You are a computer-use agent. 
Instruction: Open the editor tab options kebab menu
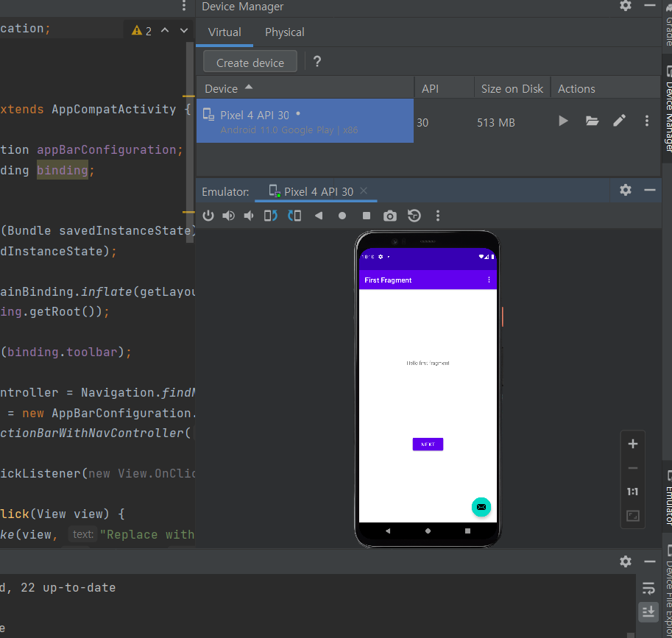tap(184, 6)
